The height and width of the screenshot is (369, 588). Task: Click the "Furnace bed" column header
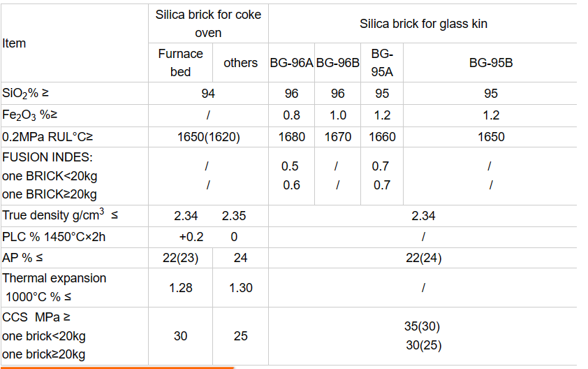tap(180, 63)
